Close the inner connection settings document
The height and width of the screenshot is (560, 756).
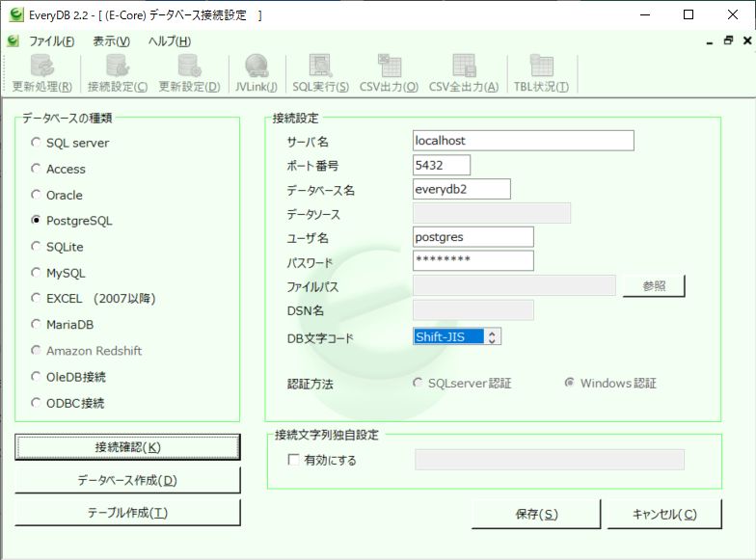tap(746, 40)
